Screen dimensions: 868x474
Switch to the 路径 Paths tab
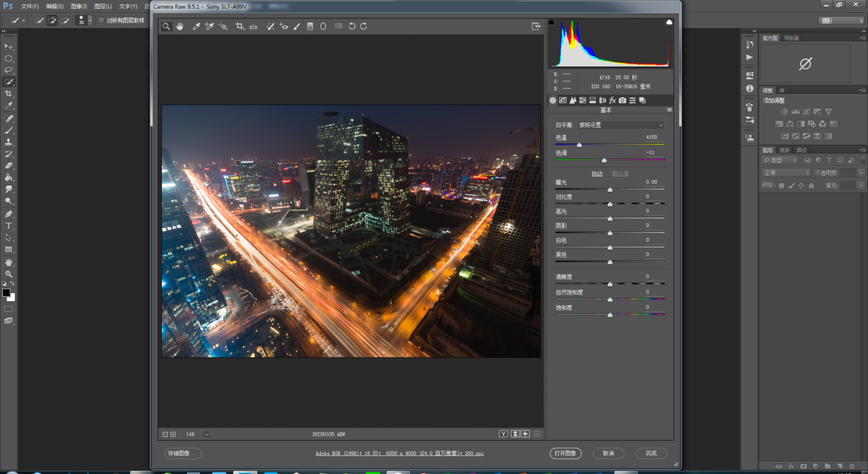801,150
